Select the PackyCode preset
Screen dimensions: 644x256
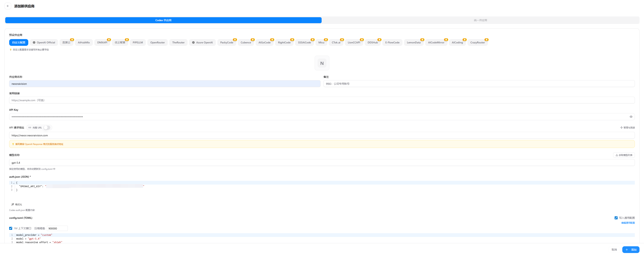(x=227, y=42)
